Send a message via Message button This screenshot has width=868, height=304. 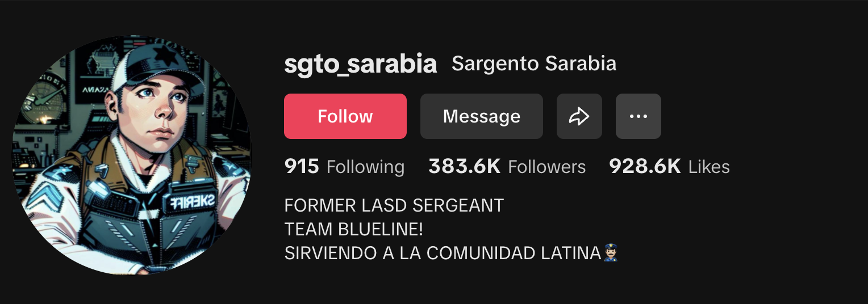[481, 116]
